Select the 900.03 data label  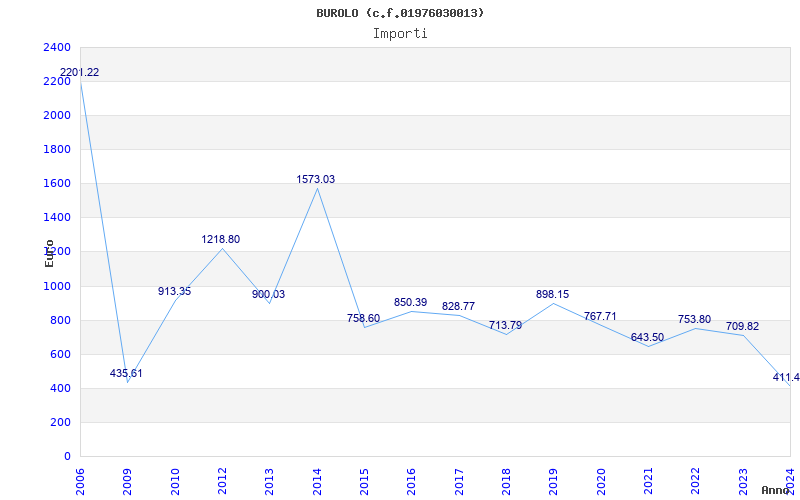(268, 294)
